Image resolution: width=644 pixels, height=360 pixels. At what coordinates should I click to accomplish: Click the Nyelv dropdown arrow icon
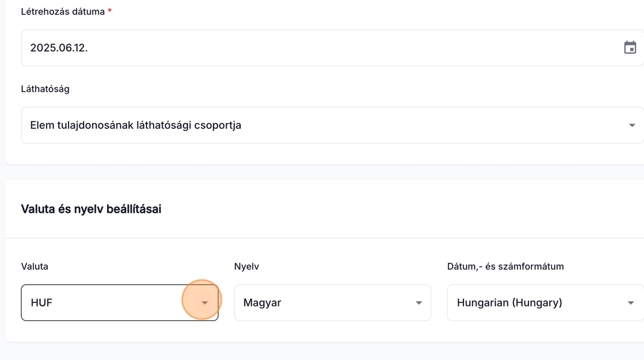coord(419,302)
